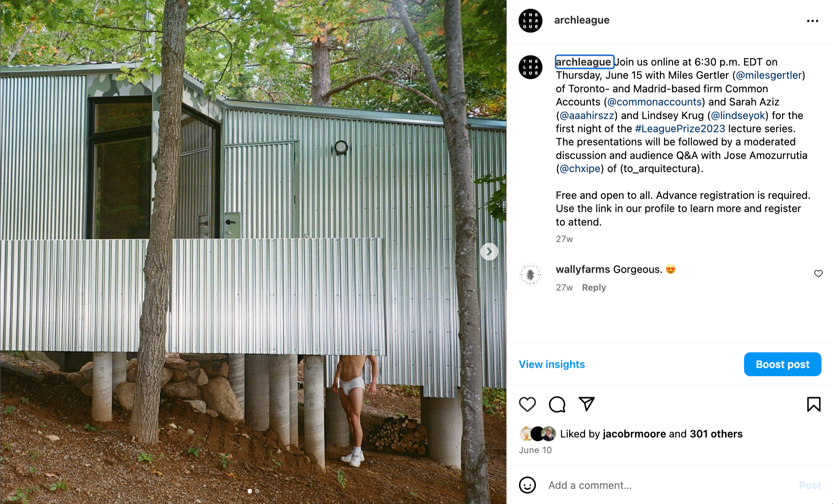
Task: Click the Boost post button
Action: pos(782,364)
